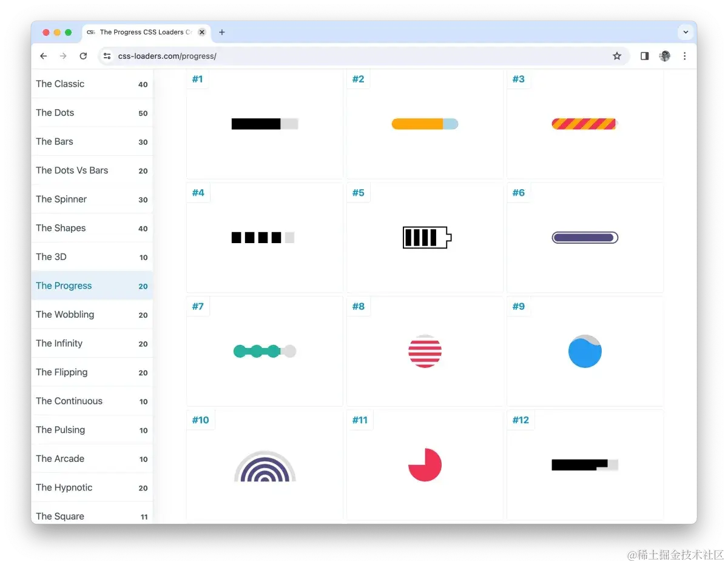Expand the tab search dropdown arrow

[686, 32]
